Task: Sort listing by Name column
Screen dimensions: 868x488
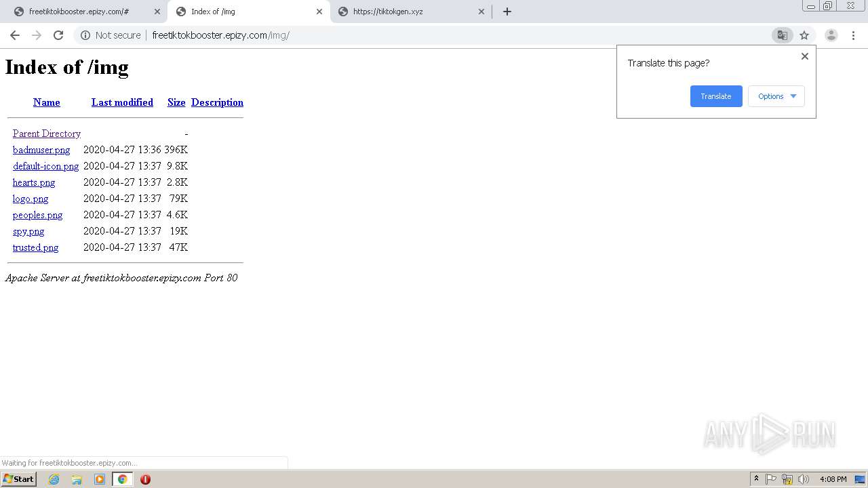Action: (47, 102)
